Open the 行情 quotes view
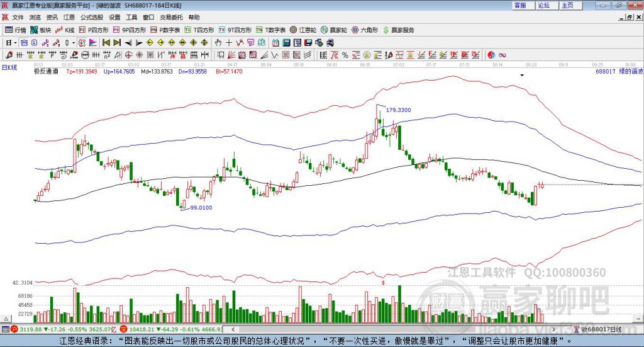 pos(15,30)
